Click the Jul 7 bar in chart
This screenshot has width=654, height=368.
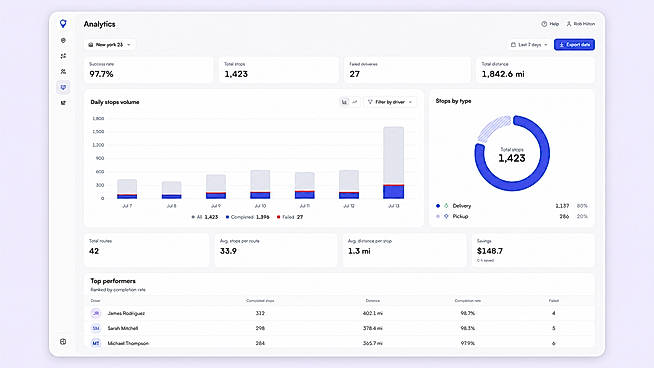[x=127, y=189]
